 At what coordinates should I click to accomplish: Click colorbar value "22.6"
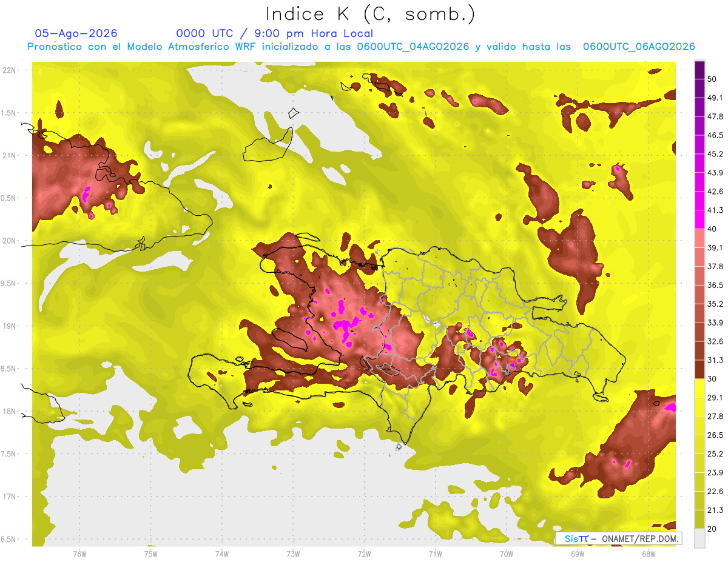715,491
